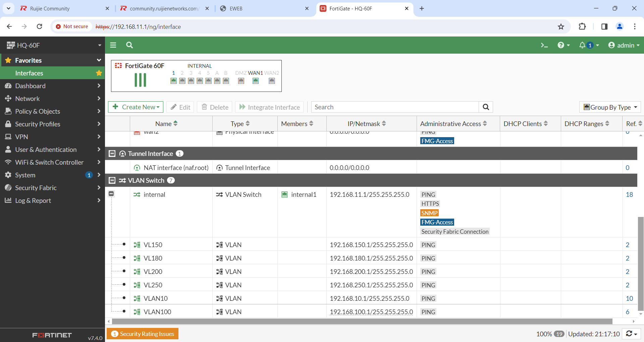This screenshot has height=342, width=644.
Task: Open the VPN menu
Action: (x=52, y=137)
